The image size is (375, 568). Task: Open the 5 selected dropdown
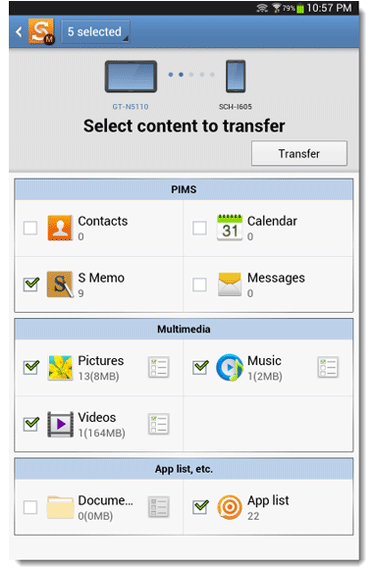(95, 32)
